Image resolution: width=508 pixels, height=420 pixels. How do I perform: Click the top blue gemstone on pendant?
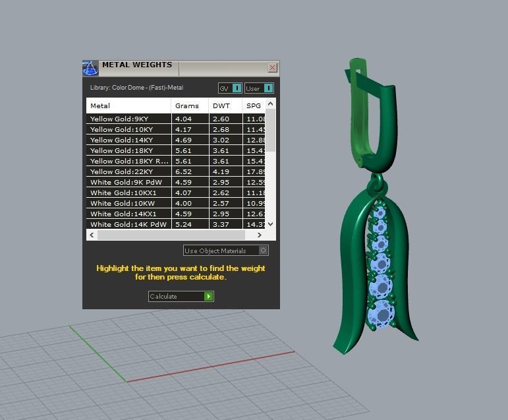[378, 212]
